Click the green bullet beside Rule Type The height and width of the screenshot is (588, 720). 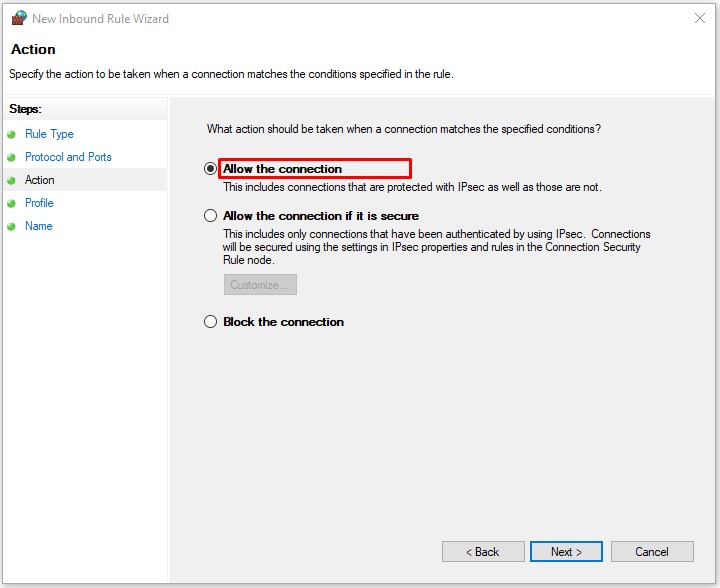tap(12, 134)
